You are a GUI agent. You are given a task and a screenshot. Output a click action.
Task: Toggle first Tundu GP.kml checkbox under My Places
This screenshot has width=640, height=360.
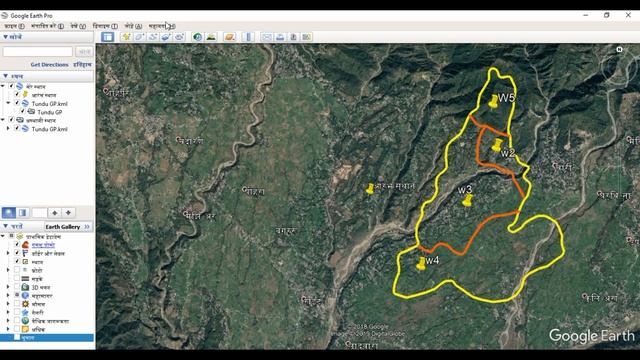pyautogui.click(x=17, y=103)
